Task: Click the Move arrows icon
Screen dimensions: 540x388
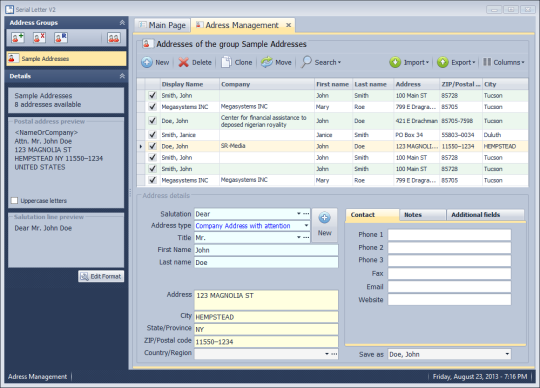Action: [267, 62]
